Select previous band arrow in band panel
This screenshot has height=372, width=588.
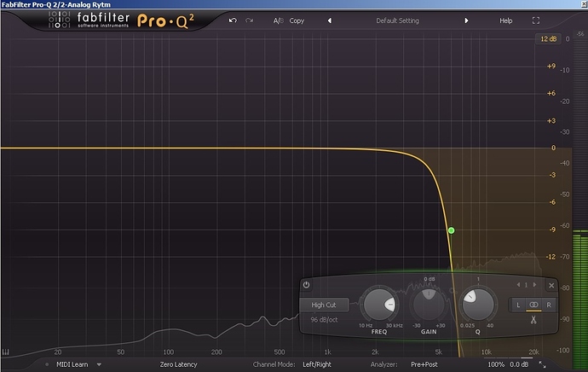(518, 285)
